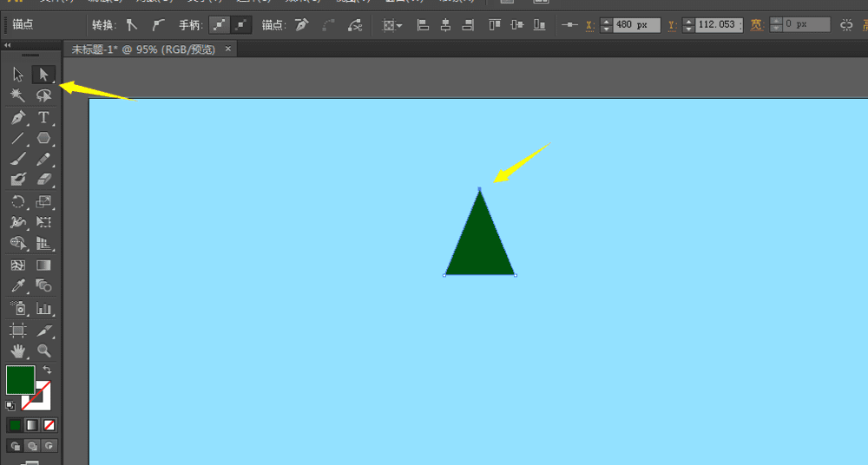
Task: Click Horizontal Align Center icon
Action: 445,25
